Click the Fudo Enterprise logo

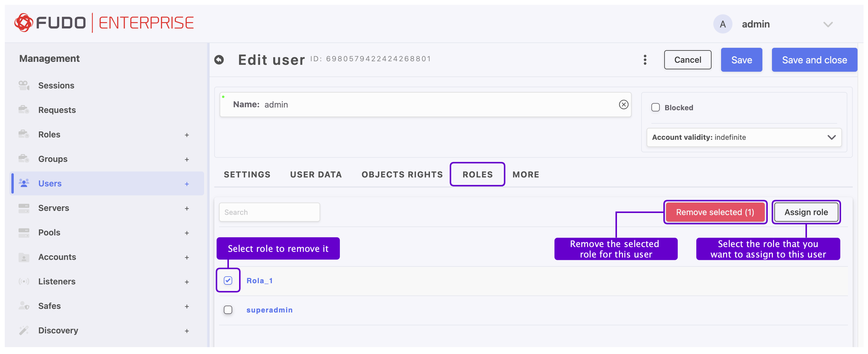click(x=104, y=23)
